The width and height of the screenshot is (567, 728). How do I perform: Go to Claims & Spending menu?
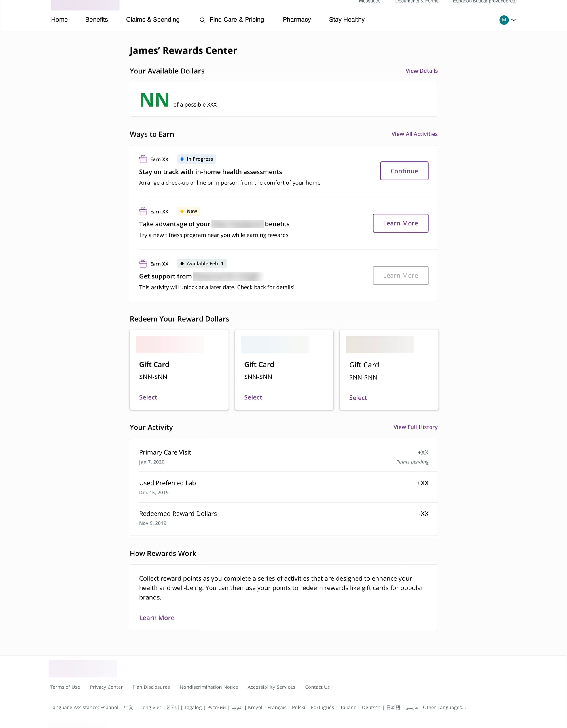[x=153, y=20]
